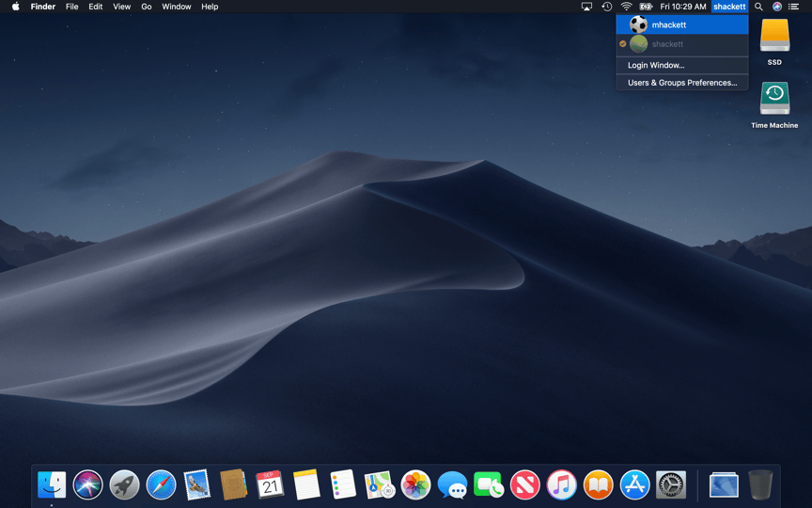This screenshot has height=508, width=812.
Task: Open Notification Center list icon
Action: (x=793, y=7)
